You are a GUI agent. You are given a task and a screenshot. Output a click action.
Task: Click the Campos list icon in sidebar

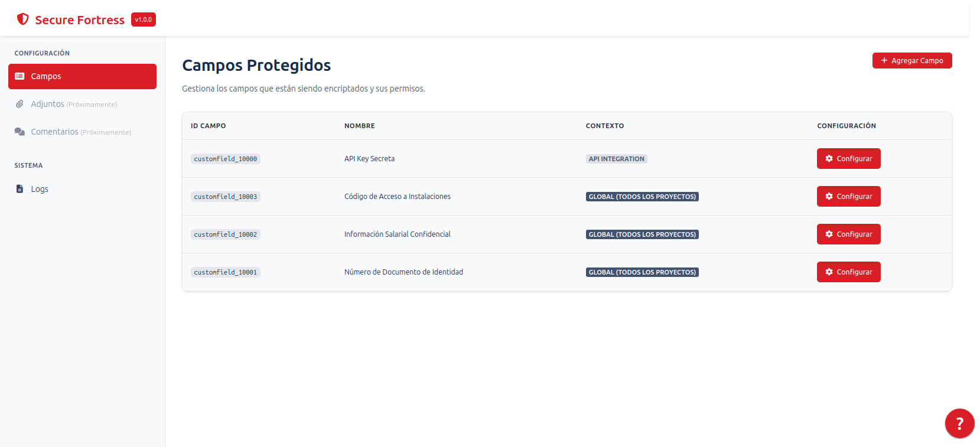point(19,76)
